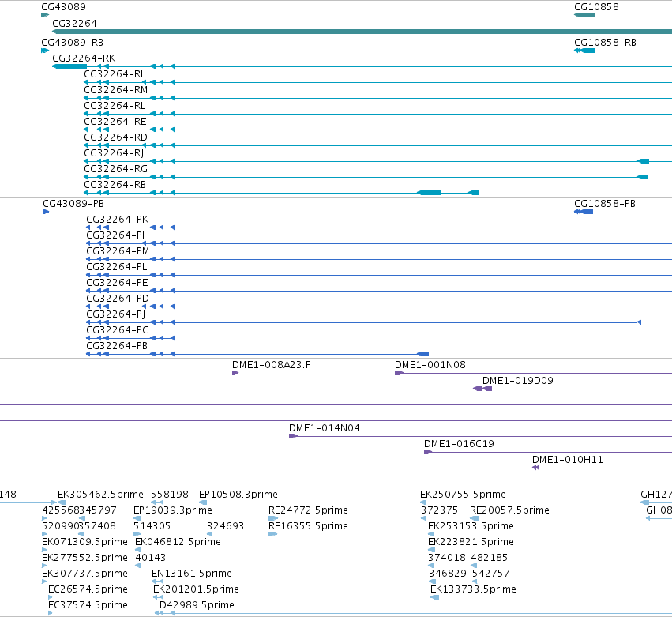Click protein label CG43089-PB
The width and height of the screenshot is (672, 617).
73,204
